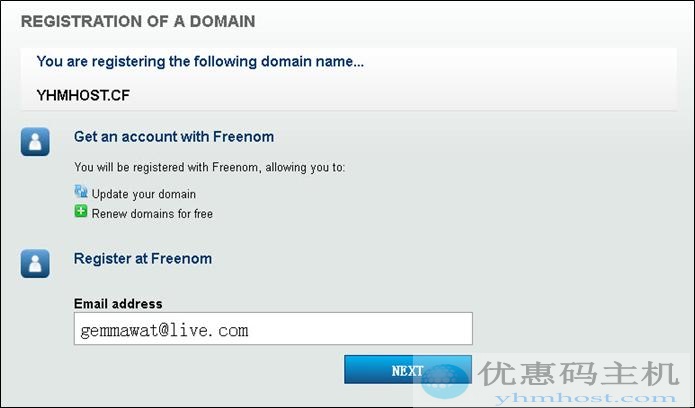Click the blue globe watermark logo
The width and height of the screenshot is (695, 408).
(445, 381)
